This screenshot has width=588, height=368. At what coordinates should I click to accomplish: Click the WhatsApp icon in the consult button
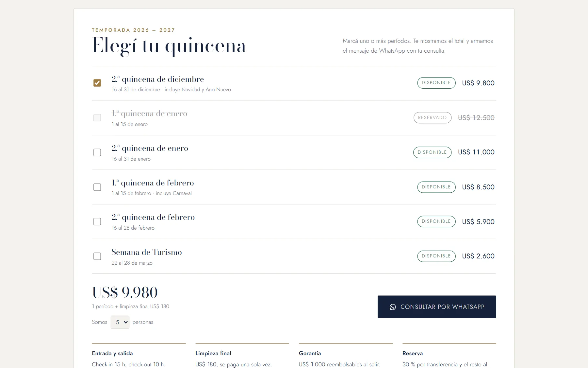393,307
